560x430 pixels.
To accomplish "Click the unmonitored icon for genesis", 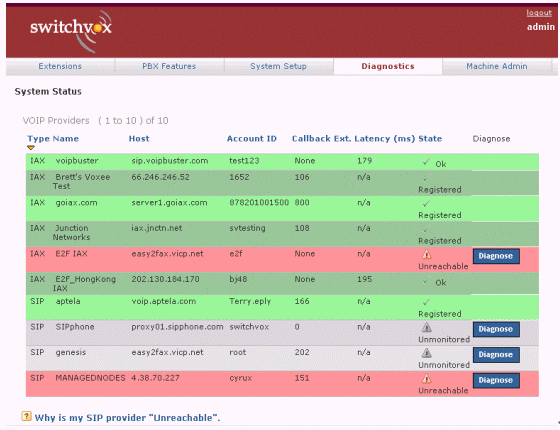I will 426,353.
